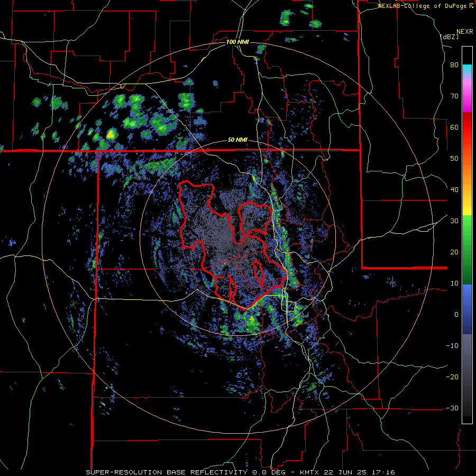Screen dimensions: 476x476
Task: Click the yellow-core storm cell northwest of radar
Action: [x=111, y=134]
